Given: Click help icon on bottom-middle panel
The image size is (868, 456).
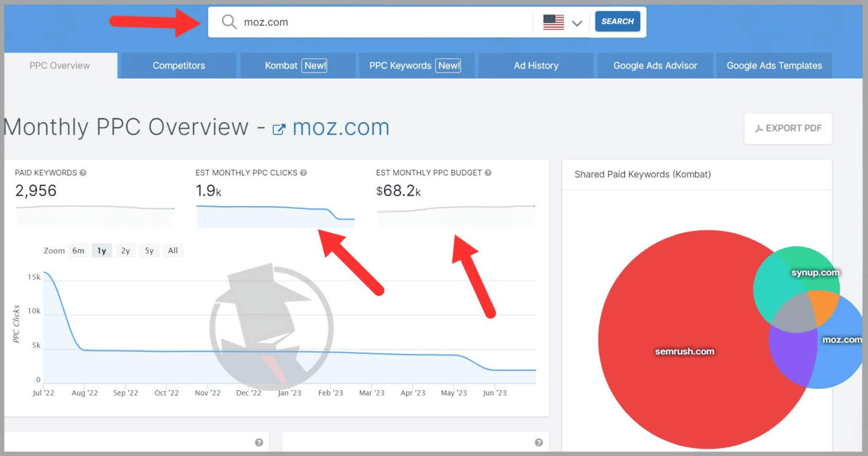Looking at the screenshot, I should (x=538, y=442).
